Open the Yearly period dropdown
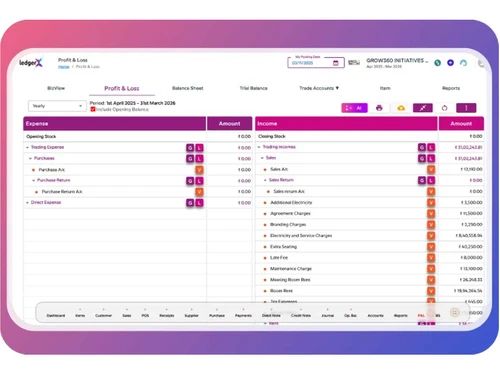This screenshot has height=375, width=500. click(x=57, y=106)
